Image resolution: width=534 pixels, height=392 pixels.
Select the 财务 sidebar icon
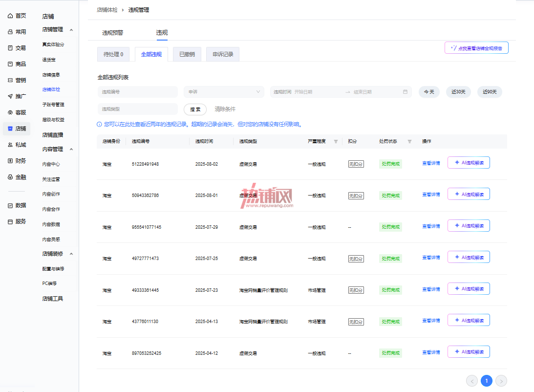(10, 161)
